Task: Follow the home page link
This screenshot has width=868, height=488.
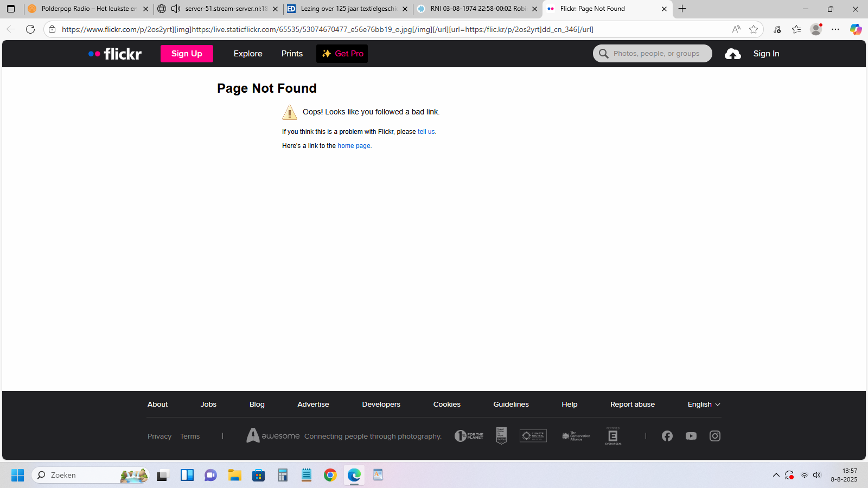Action: point(354,146)
